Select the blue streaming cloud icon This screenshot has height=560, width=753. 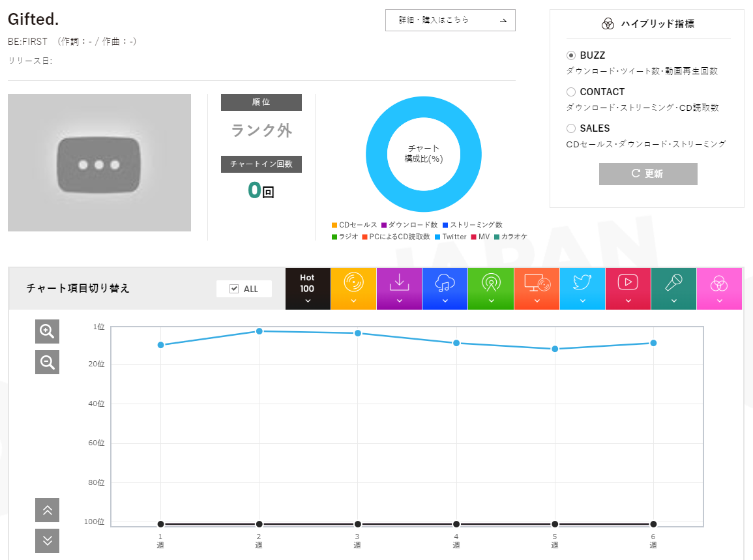pyautogui.click(x=445, y=283)
